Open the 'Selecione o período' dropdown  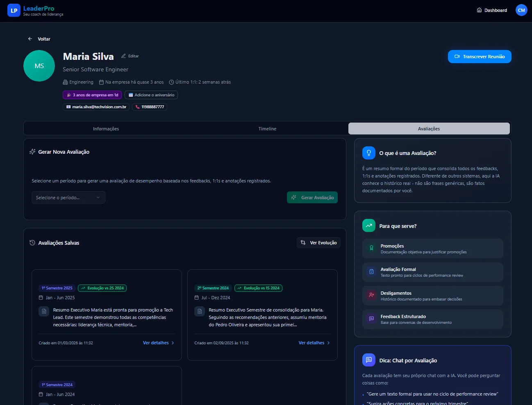tap(68, 198)
